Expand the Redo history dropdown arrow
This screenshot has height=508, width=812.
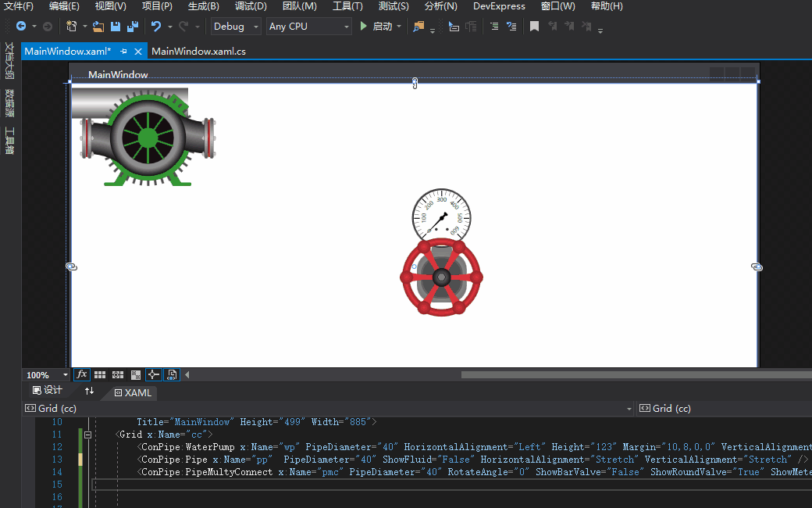coord(198,27)
